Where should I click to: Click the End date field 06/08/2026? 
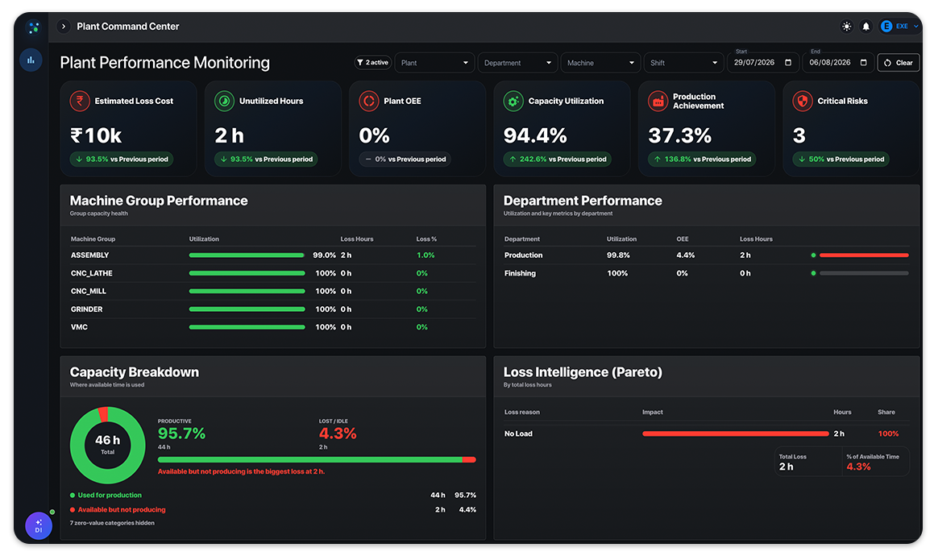tap(837, 63)
